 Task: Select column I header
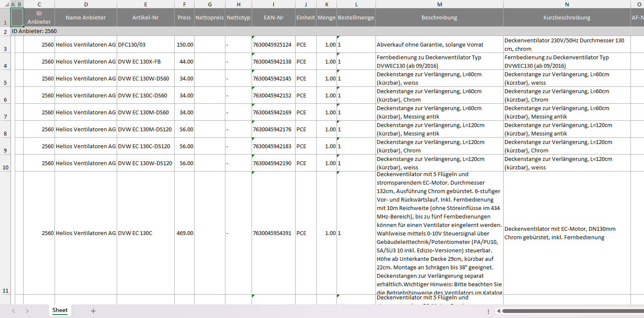coord(274,4)
